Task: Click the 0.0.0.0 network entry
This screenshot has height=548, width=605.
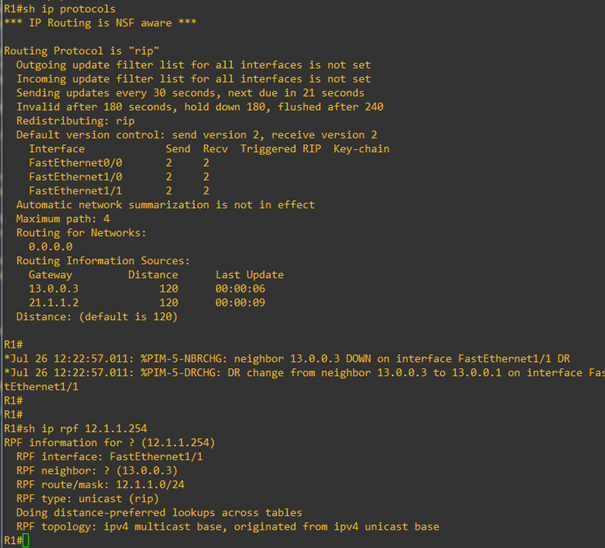Action: pos(51,247)
